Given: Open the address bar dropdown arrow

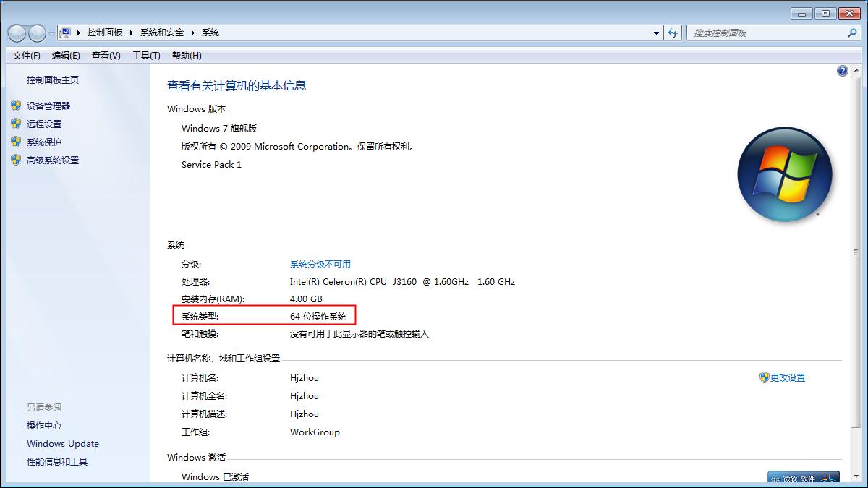Looking at the screenshot, I should [656, 33].
